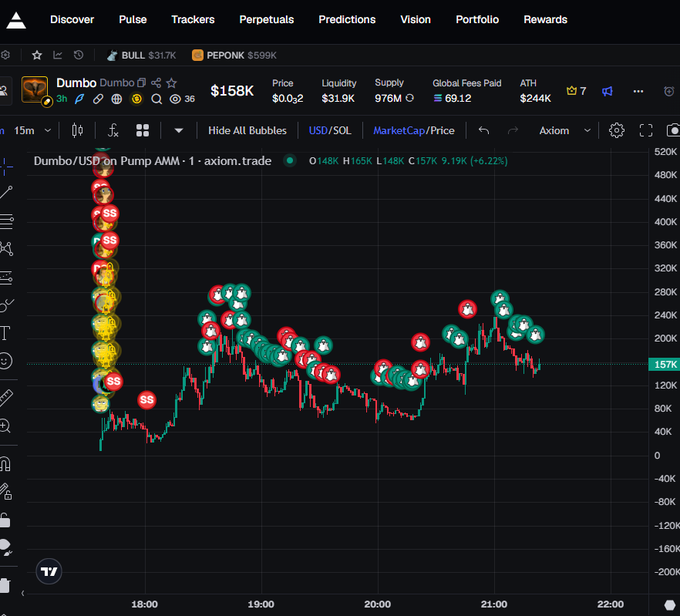Open the Discover page
680x616 pixels.
pyautogui.click(x=72, y=20)
